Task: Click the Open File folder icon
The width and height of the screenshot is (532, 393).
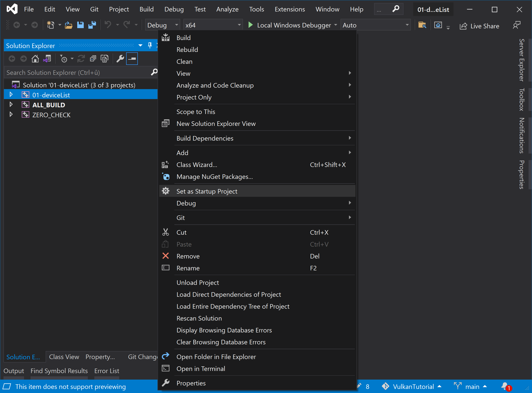Action: pyautogui.click(x=69, y=25)
